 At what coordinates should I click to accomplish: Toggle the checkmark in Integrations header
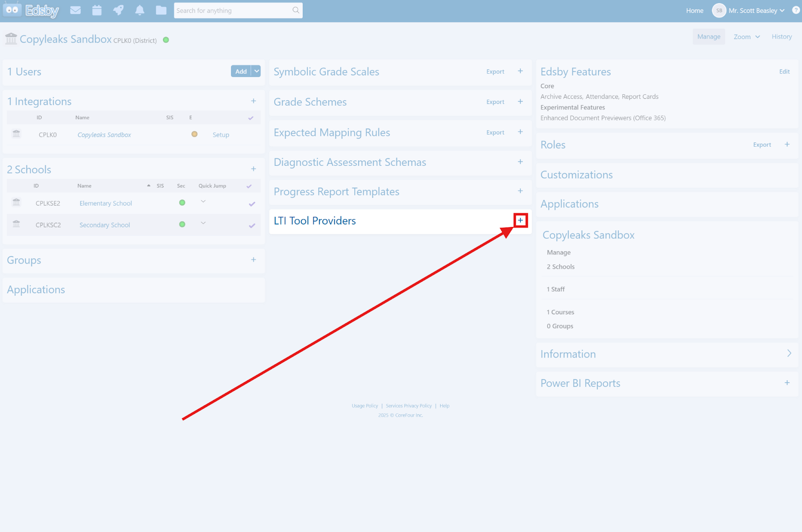pos(251,118)
